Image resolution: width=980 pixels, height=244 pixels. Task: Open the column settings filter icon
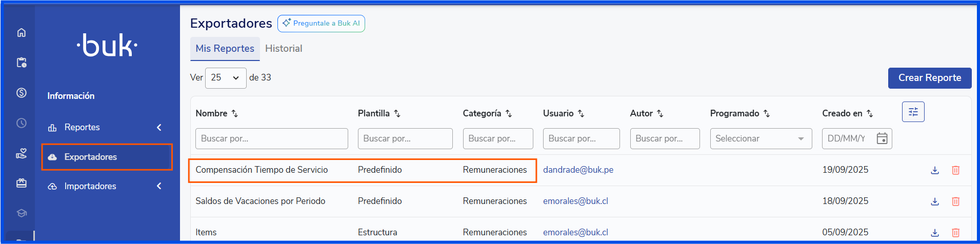click(x=913, y=112)
